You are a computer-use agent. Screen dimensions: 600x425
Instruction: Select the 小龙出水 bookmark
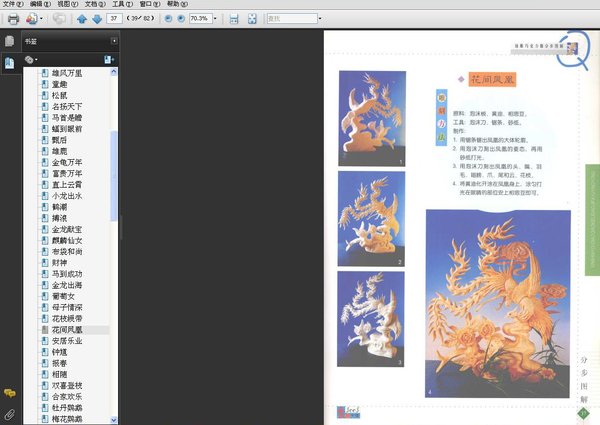[67, 196]
